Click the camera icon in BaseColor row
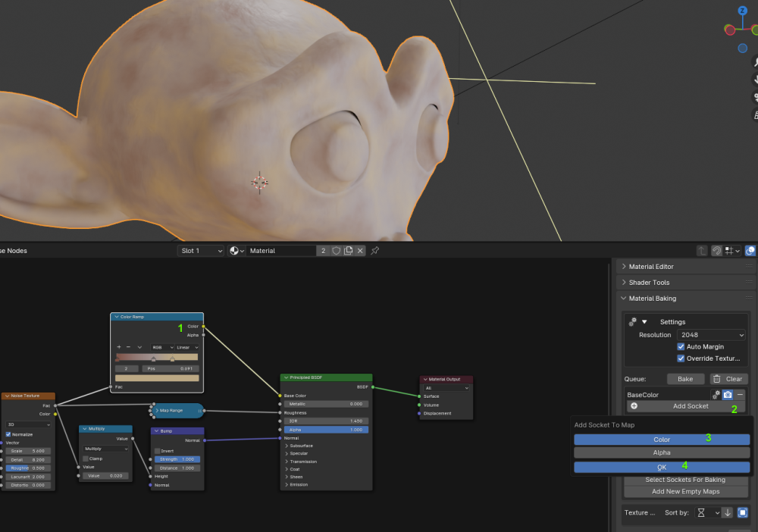Image resolution: width=758 pixels, height=532 pixels. pyautogui.click(x=727, y=395)
